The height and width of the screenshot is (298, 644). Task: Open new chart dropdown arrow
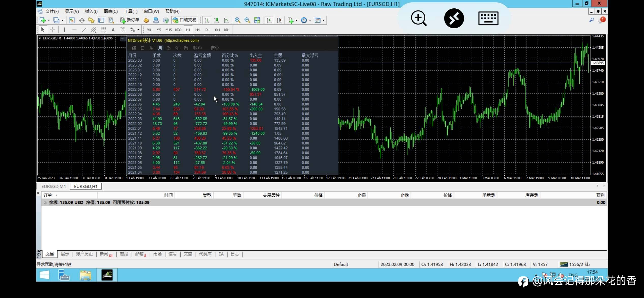click(x=49, y=20)
